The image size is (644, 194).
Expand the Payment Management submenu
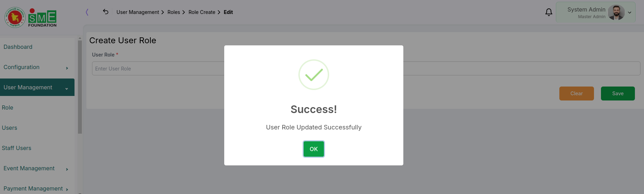click(67, 189)
